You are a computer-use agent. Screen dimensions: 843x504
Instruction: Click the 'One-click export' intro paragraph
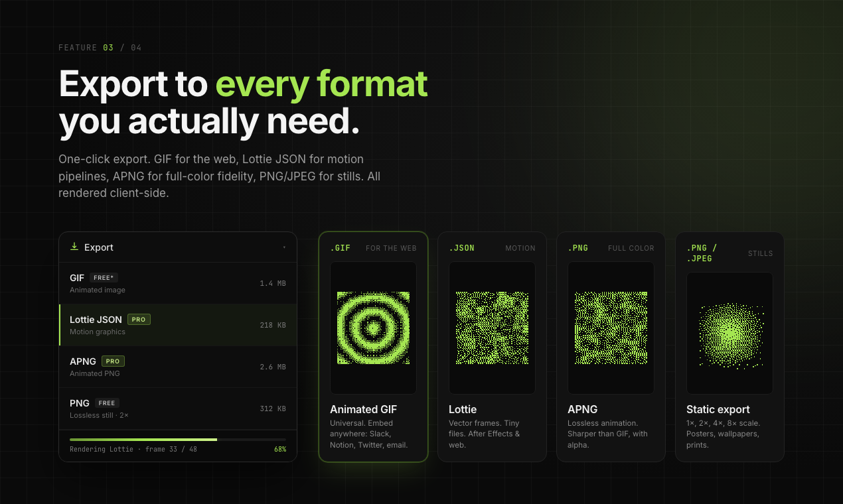[219, 176]
